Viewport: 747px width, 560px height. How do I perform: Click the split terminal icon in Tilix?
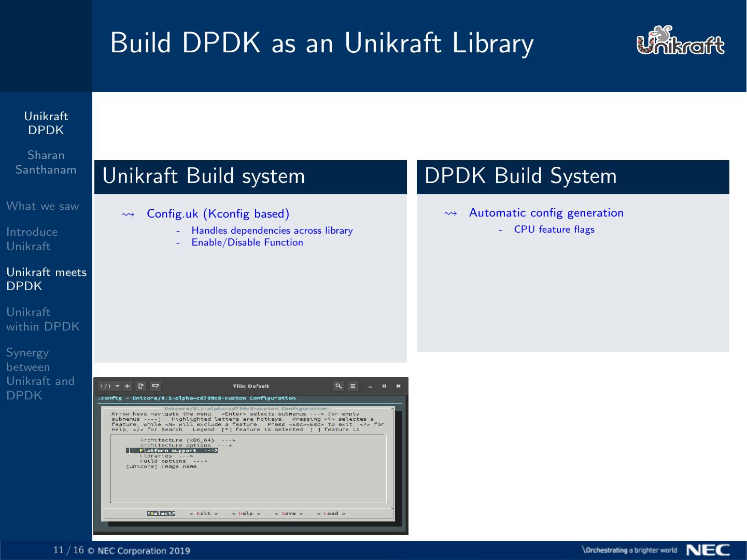(x=155, y=385)
